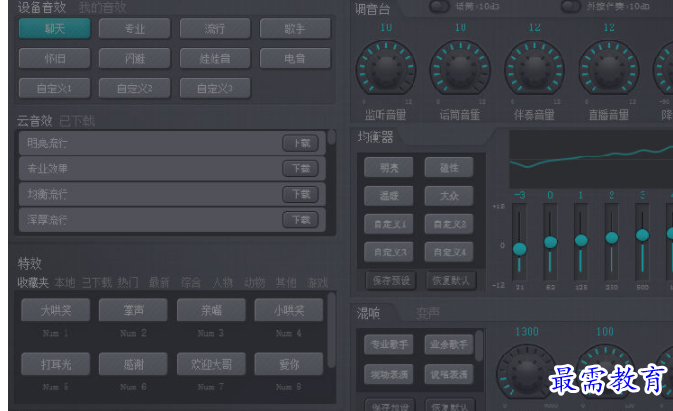Open the 热门 effects tab
The height and width of the screenshot is (411, 673).
128,282
